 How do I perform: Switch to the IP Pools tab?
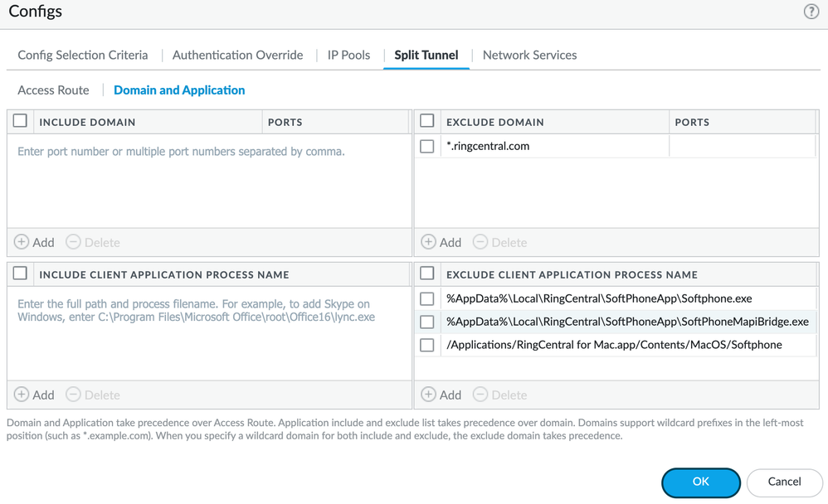(348, 55)
